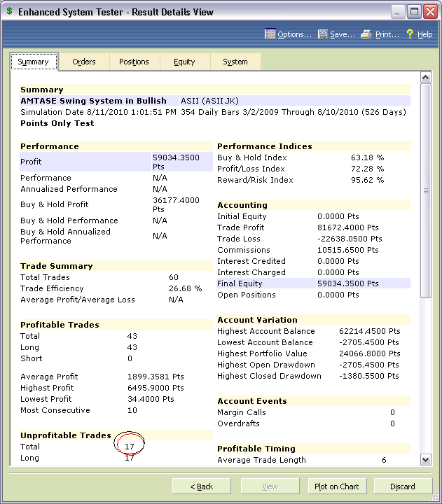This screenshot has height=504, width=442.
Task: Open the Equity tab
Action: click(184, 62)
